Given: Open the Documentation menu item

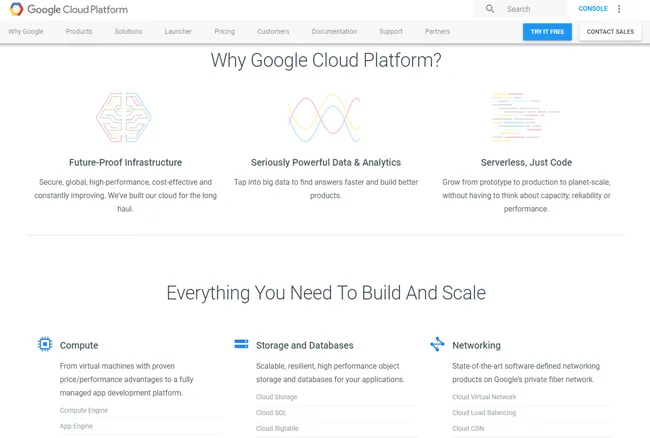Looking at the screenshot, I should (x=334, y=32).
